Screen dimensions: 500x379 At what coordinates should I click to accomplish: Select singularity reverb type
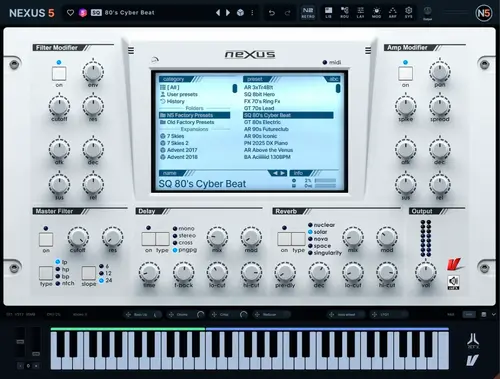click(325, 253)
